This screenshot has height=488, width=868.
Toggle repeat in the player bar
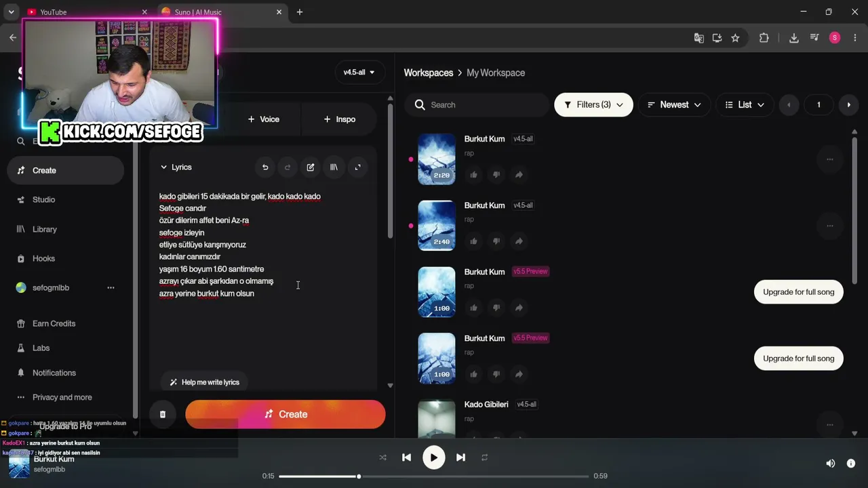[484, 457]
